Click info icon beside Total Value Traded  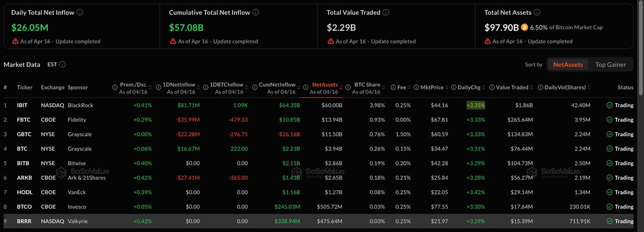pyautogui.click(x=386, y=12)
